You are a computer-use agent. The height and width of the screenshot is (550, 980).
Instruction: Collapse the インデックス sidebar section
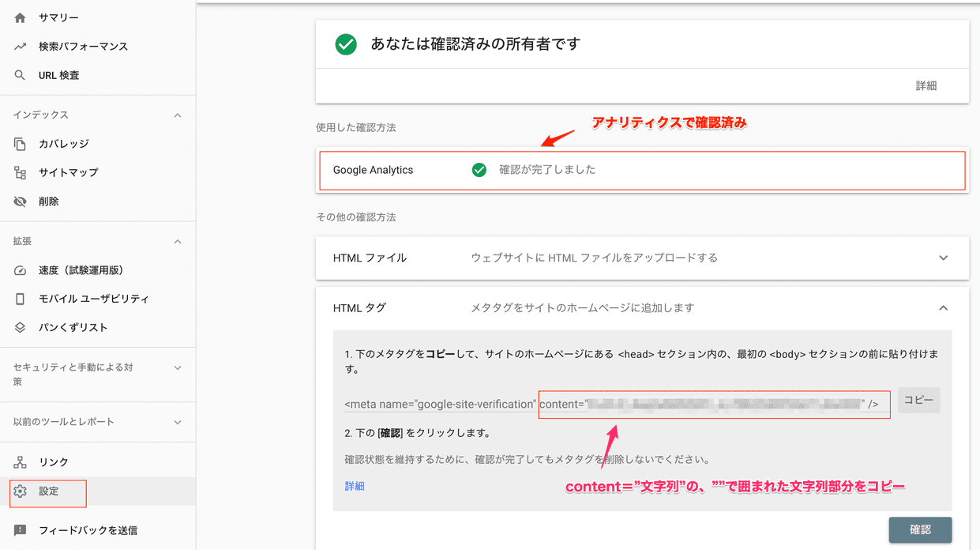click(x=178, y=115)
